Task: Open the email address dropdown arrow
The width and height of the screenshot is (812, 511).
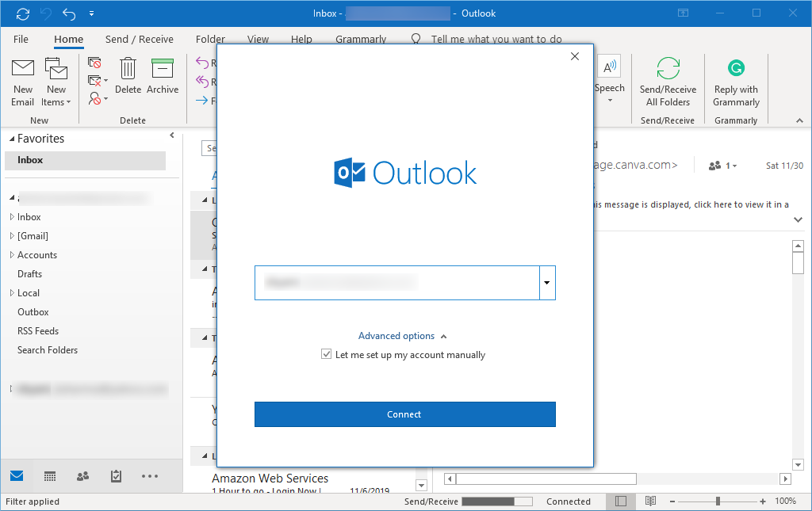Action: coord(547,283)
